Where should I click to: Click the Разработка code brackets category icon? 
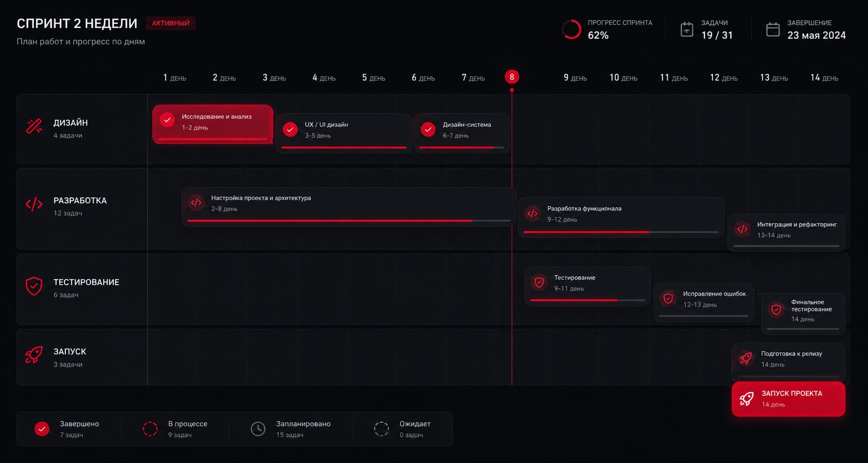34,205
